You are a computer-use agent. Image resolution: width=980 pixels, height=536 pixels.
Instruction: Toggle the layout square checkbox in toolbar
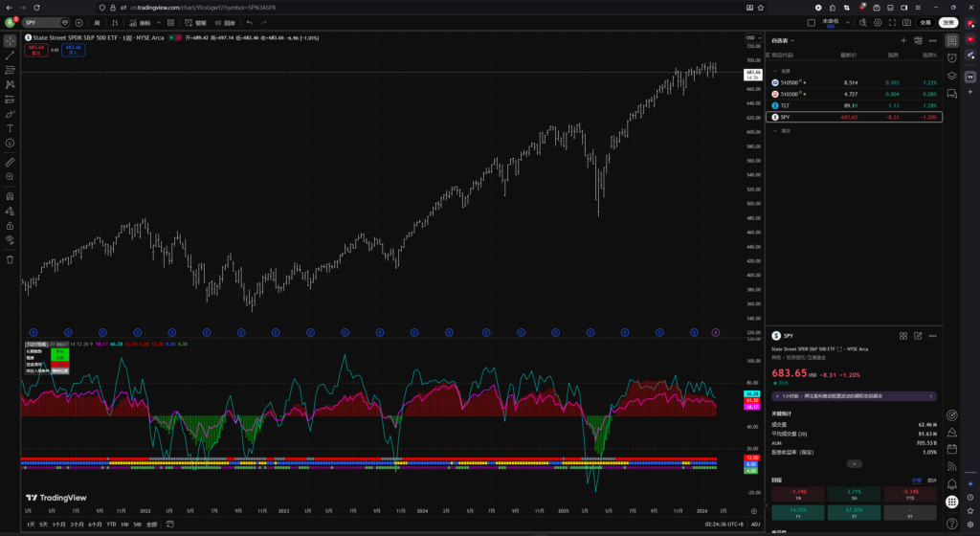tap(812, 22)
